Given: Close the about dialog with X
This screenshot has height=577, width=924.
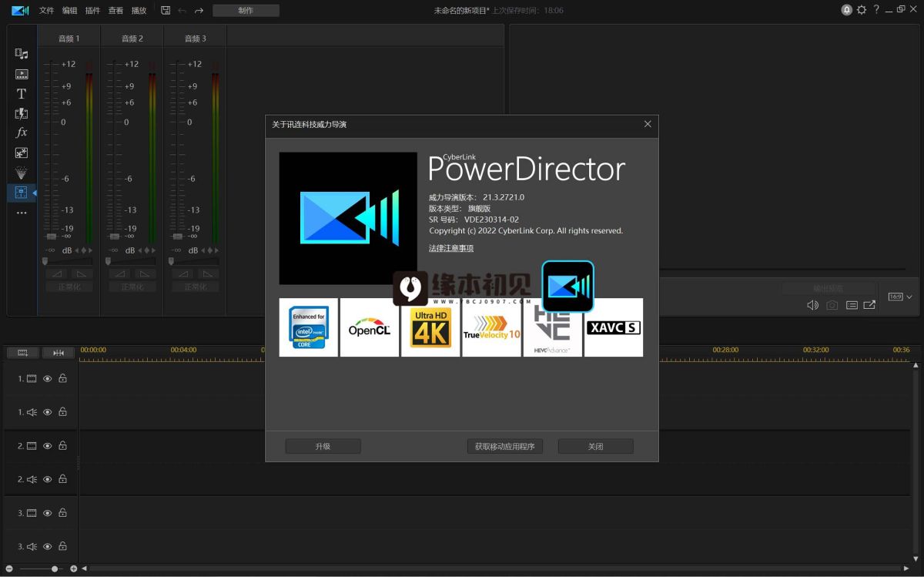Looking at the screenshot, I should (x=648, y=124).
